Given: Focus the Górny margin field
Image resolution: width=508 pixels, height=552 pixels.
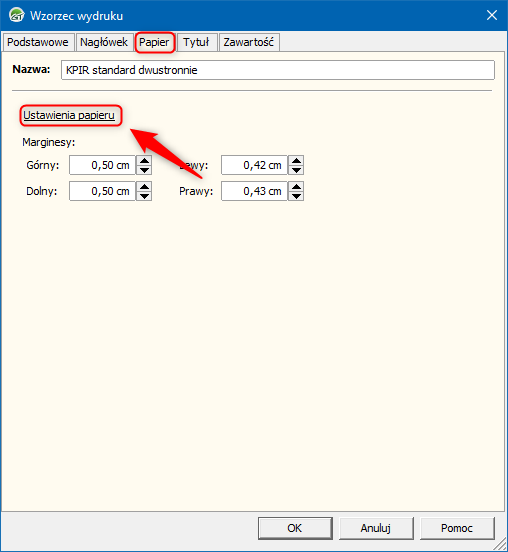Looking at the screenshot, I should (x=102, y=165).
